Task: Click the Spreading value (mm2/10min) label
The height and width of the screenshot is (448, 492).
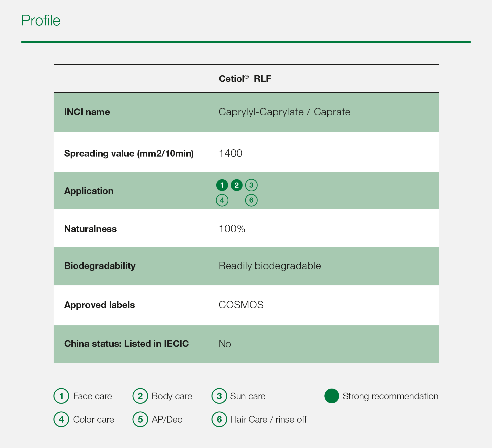Action: pos(129,153)
